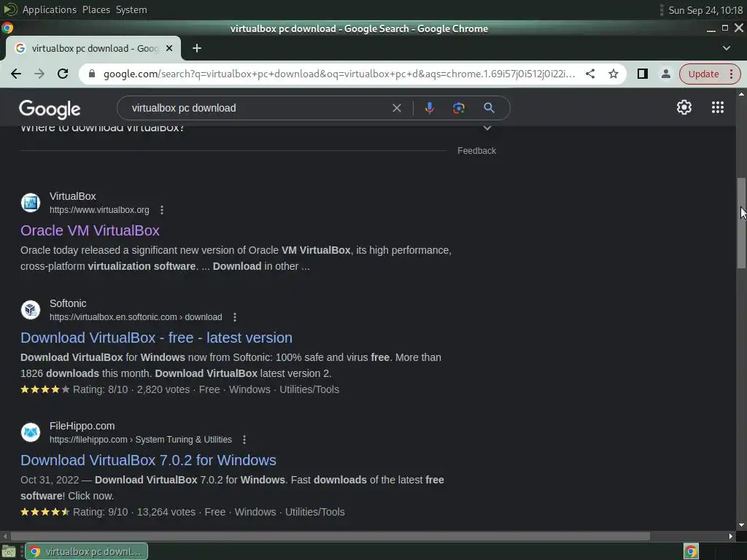The width and height of the screenshot is (747, 560).
Task: Click the FileHippo site favicon
Action: coord(31,432)
